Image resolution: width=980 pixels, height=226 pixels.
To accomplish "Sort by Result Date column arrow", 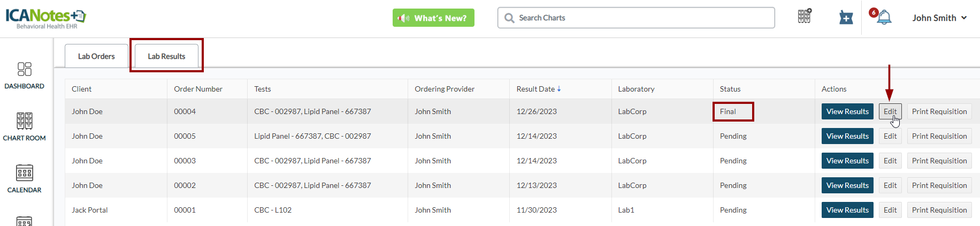I will 559,89.
